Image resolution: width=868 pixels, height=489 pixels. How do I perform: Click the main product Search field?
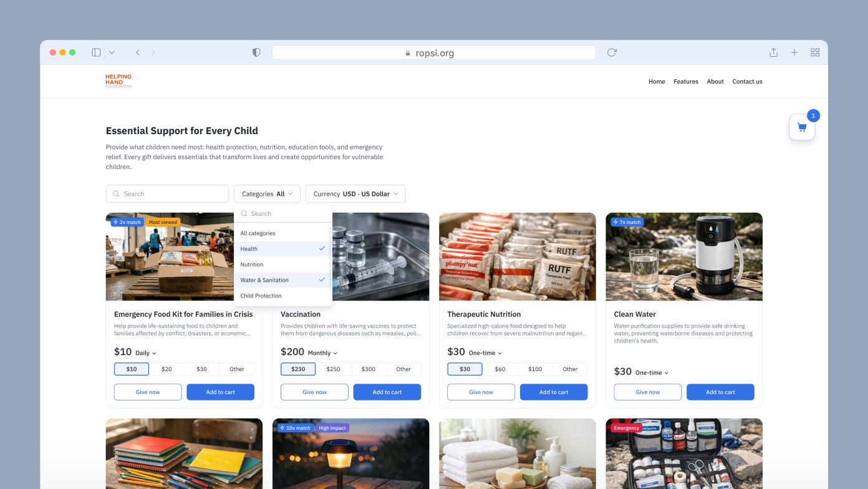[x=167, y=194]
